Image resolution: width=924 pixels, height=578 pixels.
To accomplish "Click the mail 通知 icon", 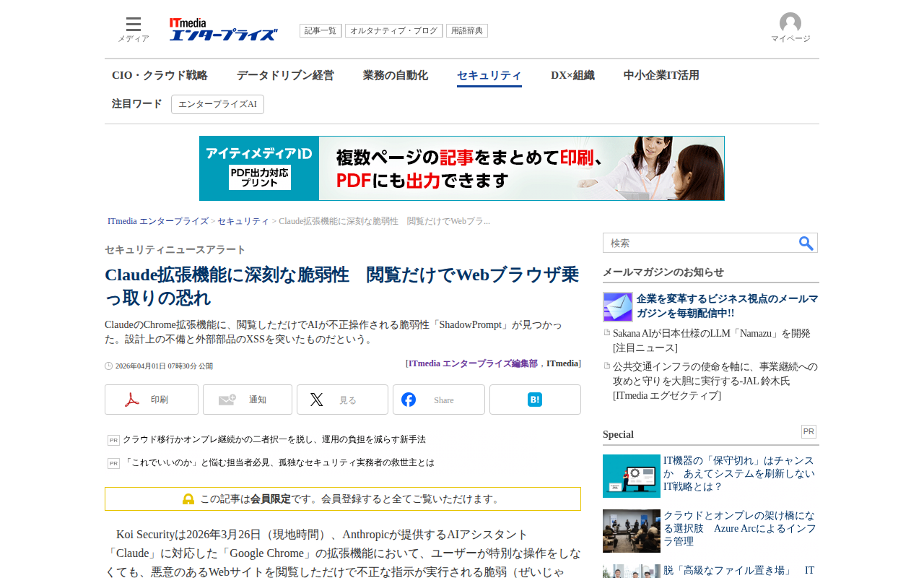I will pyautogui.click(x=227, y=400).
